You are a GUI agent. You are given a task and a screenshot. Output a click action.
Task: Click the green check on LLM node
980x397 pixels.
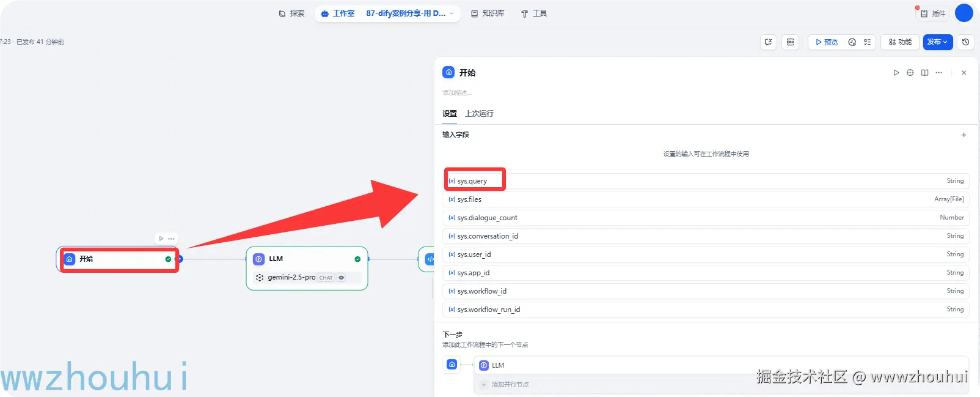pos(357,259)
